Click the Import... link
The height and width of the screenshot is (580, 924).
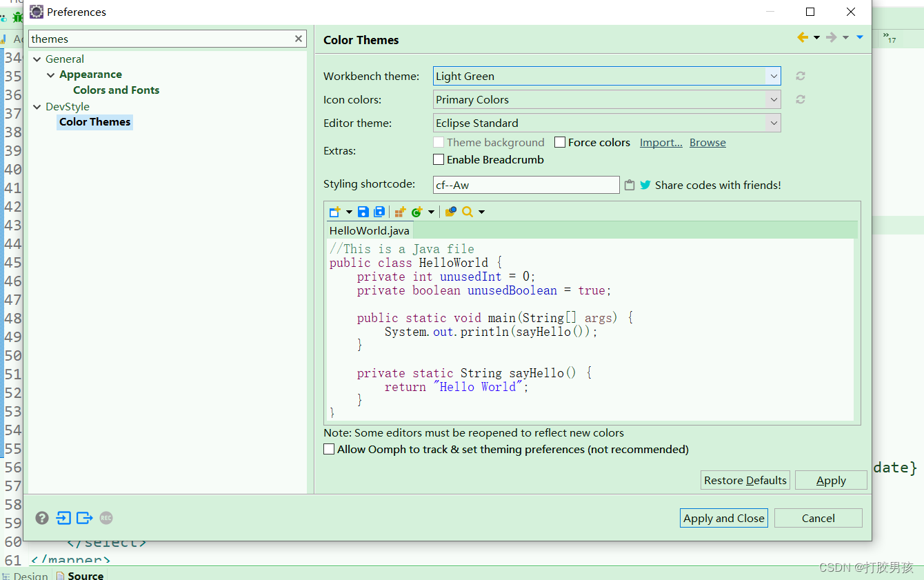[661, 143]
